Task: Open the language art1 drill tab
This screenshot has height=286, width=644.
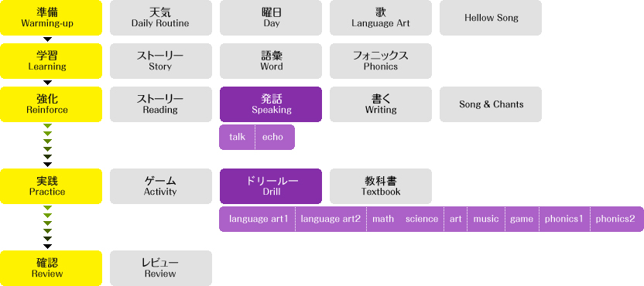Action: tap(257, 219)
